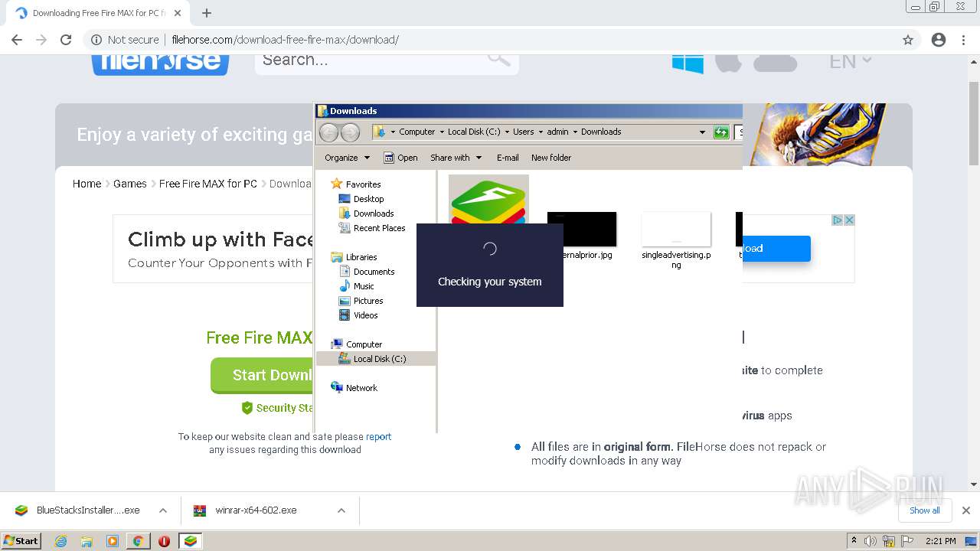The height and width of the screenshot is (551, 980).
Task: Open Chrome three-dot menu
Action: (x=963, y=40)
